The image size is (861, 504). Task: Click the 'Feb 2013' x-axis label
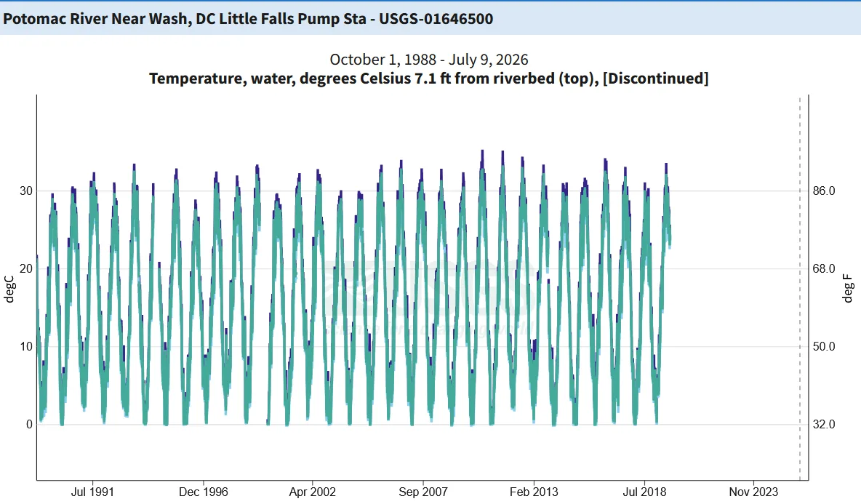(x=534, y=492)
